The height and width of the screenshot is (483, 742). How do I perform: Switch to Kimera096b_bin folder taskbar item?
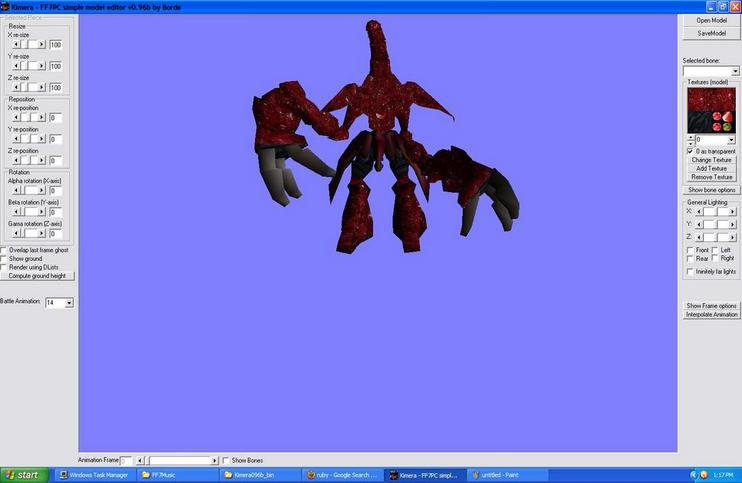pos(260,475)
